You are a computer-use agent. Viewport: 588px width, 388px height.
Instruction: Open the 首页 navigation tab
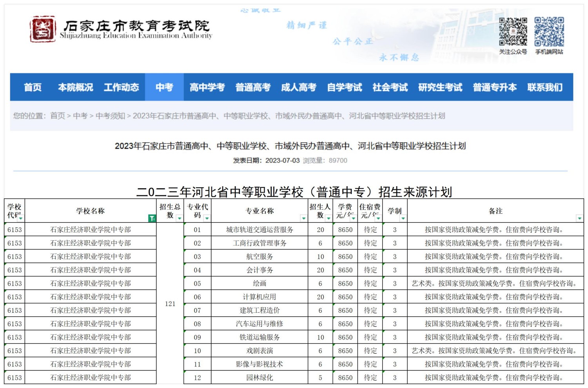(x=33, y=87)
